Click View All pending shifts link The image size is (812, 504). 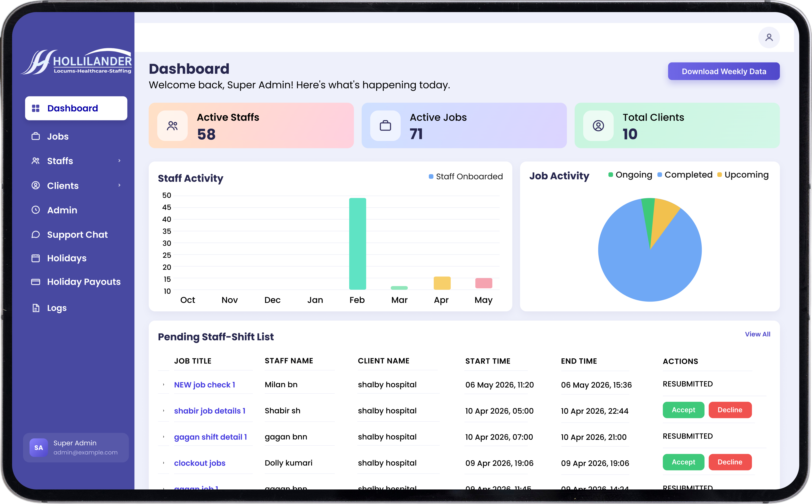757,334
